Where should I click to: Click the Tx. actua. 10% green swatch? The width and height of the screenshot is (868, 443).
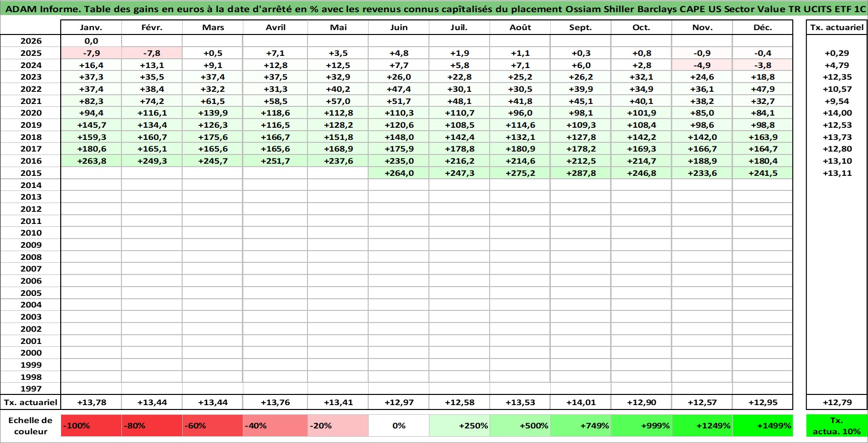point(837,426)
